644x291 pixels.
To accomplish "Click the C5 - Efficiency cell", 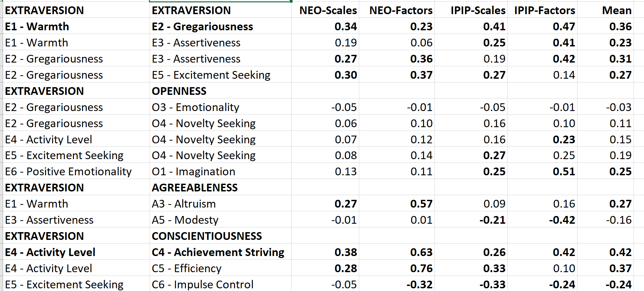I will (x=187, y=268).
